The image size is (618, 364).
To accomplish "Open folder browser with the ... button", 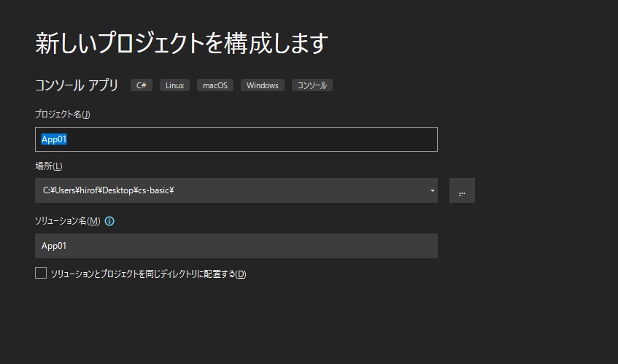I will tap(462, 191).
